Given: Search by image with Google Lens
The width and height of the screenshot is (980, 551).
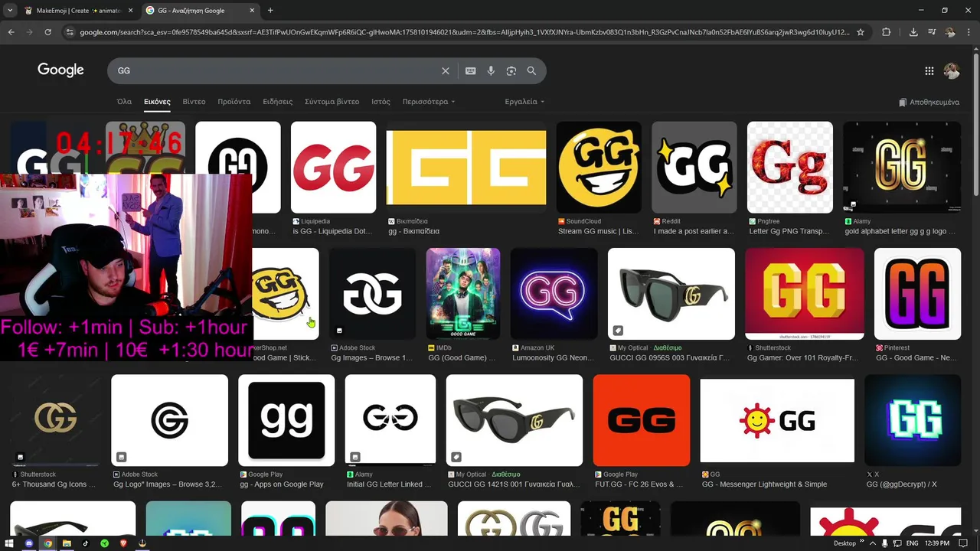Looking at the screenshot, I should (511, 70).
